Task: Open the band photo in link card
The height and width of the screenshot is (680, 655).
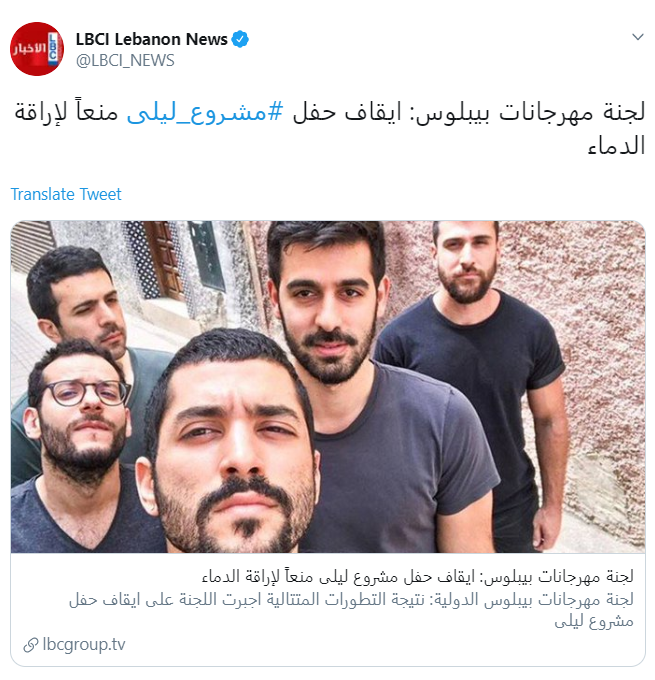Action: (x=328, y=387)
